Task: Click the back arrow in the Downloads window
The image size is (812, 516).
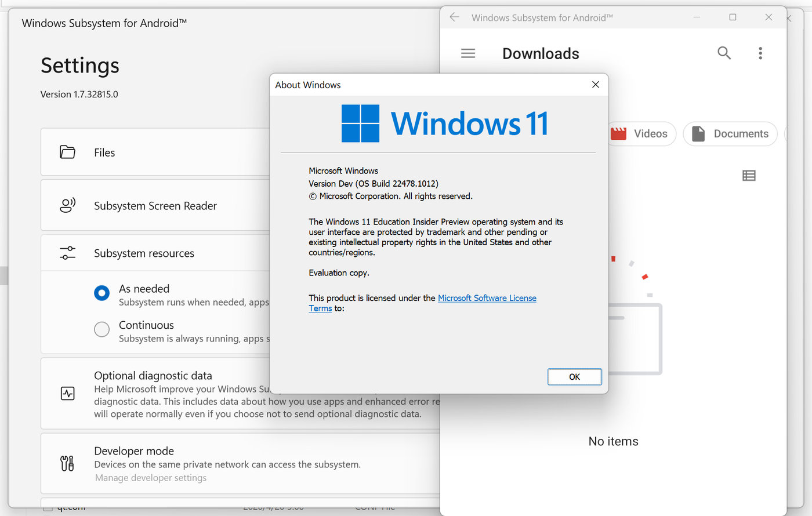Action: tap(454, 17)
